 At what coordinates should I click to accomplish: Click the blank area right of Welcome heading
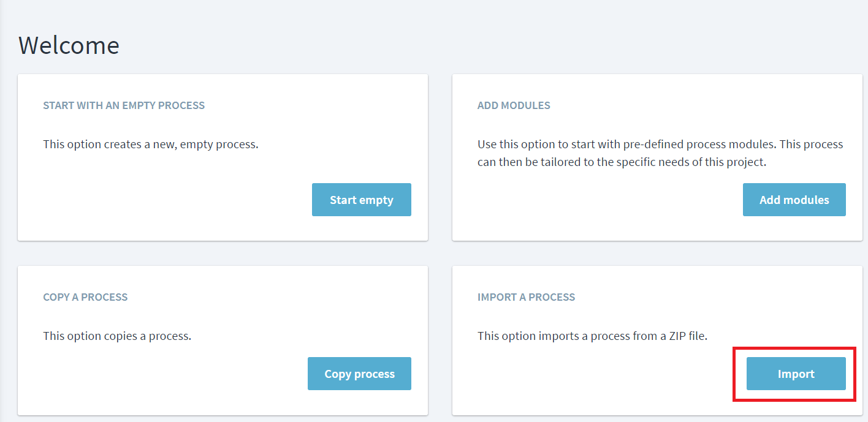point(429,45)
